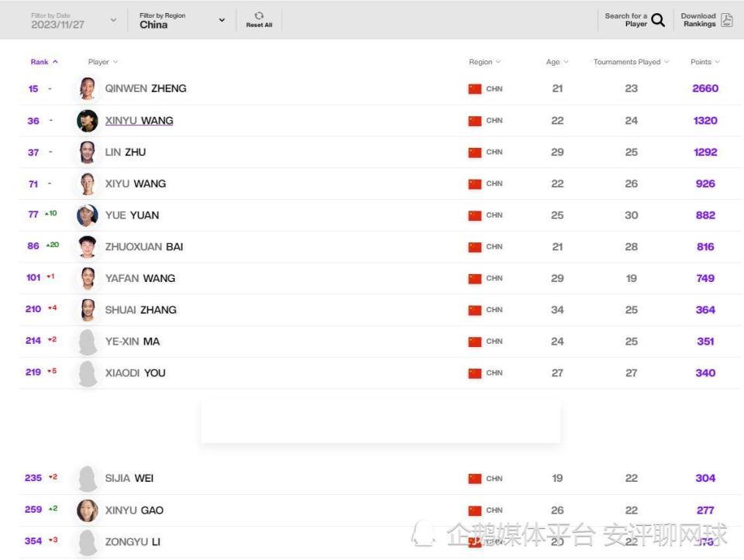Sort by Player column header
The width and height of the screenshot is (744, 560).
[102, 62]
